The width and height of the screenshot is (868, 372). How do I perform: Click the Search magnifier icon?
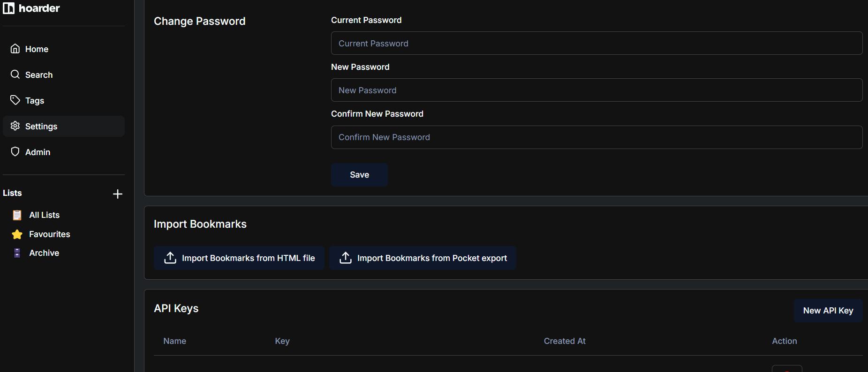[x=15, y=74]
